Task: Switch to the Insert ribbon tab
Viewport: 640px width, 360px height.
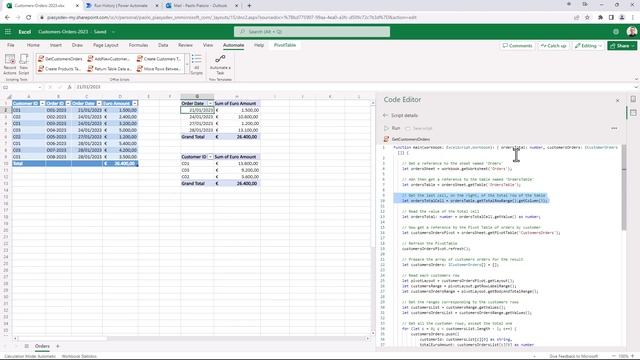Action: 56,45
